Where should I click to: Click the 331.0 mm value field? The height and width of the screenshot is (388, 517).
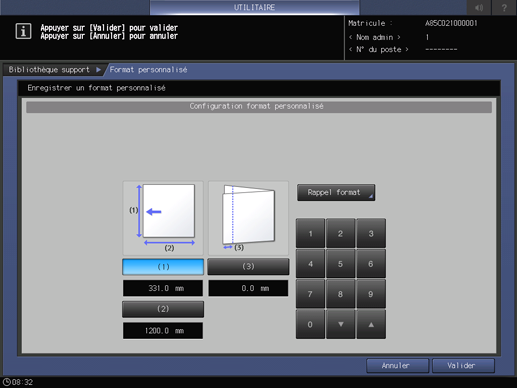tap(163, 288)
